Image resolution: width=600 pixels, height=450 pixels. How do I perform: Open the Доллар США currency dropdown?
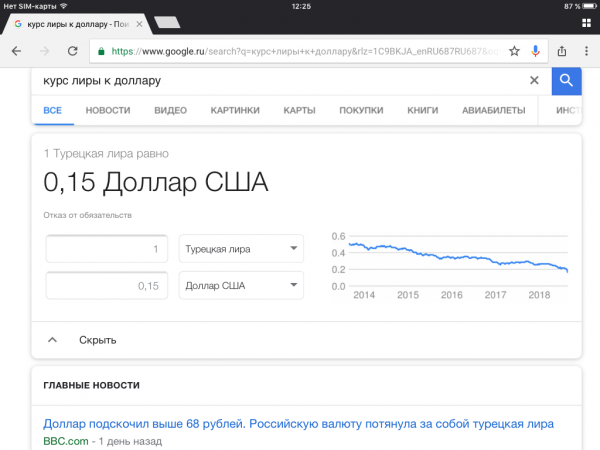tap(240, 285)
